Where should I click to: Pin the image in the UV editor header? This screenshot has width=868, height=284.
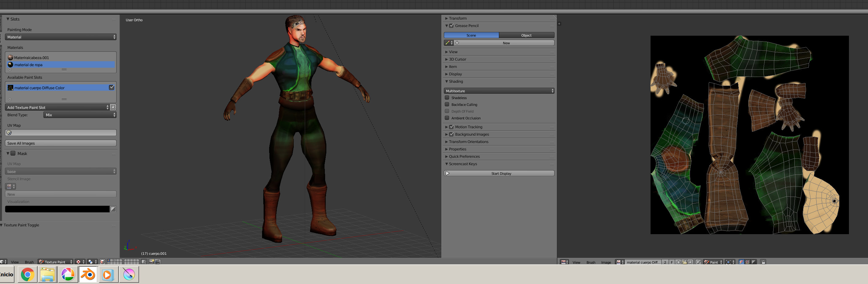[698, 262]
